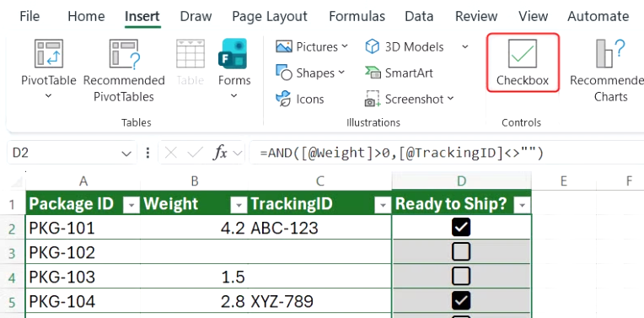Expand the Forms dropdown arrow
Image resolution: width=644 pixels, height=318 pixels.
pos(234,95)
